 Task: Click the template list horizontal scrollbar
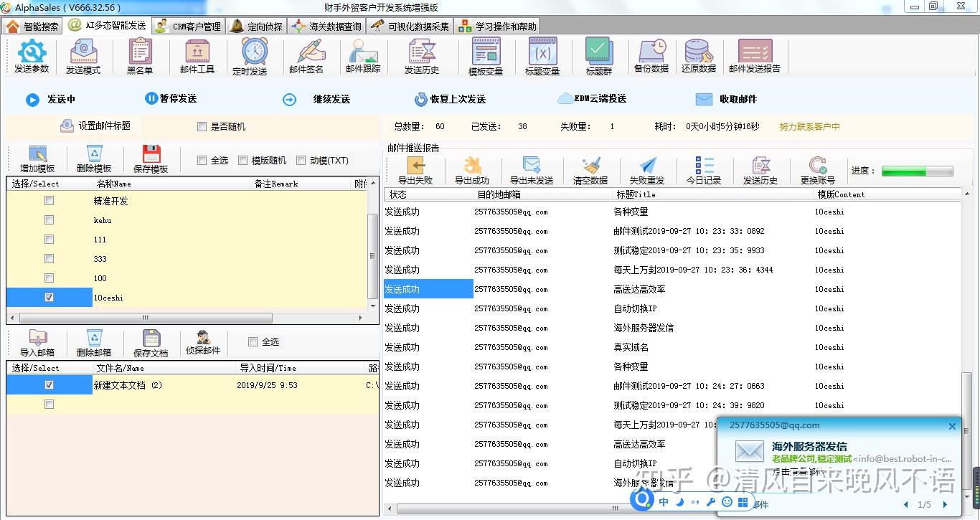146,318
